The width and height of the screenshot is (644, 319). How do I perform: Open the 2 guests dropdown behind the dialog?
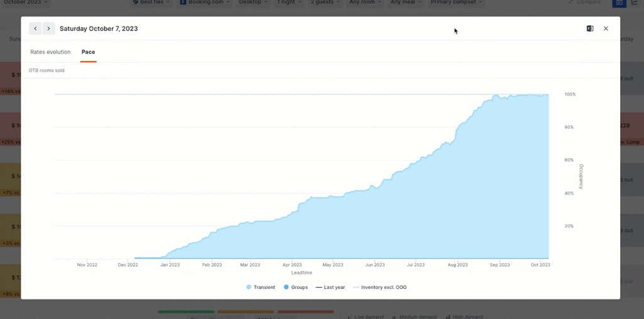[x=325, y=3]
